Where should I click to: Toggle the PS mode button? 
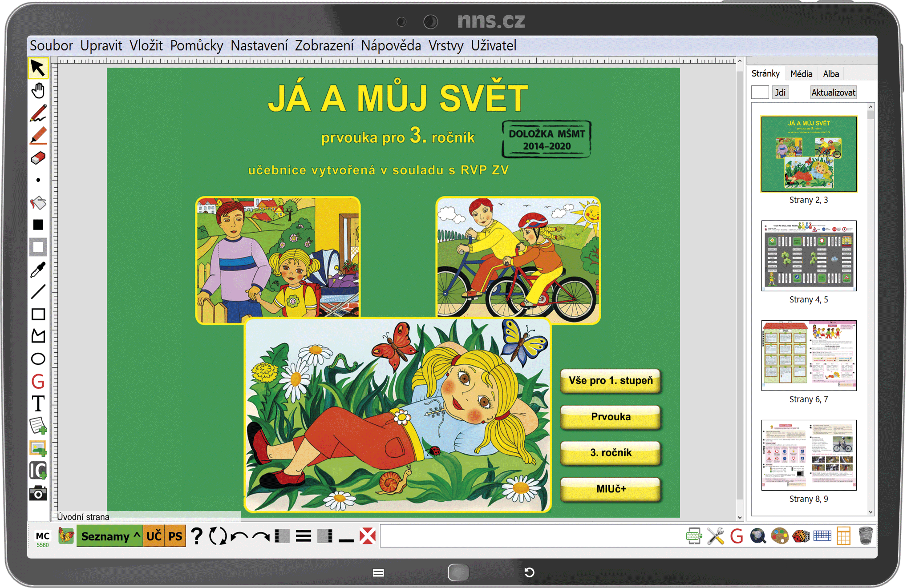click(x=175, y=536)
